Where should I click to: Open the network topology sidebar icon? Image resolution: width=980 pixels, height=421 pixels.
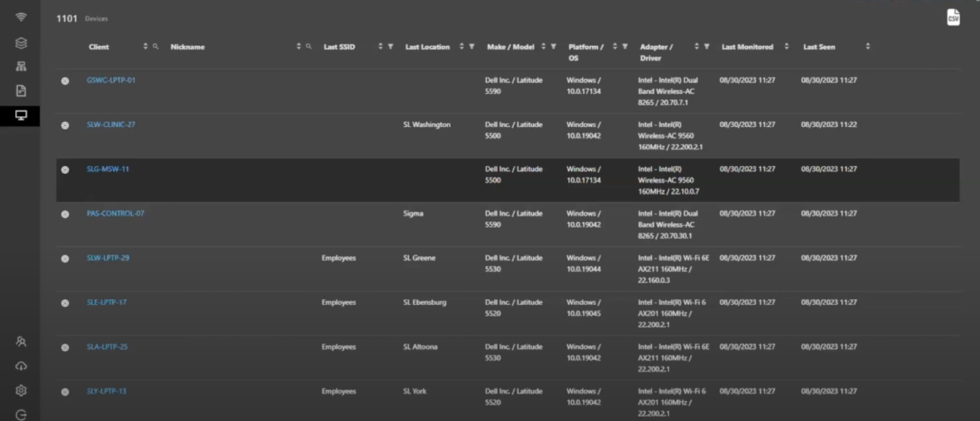point(21,66)
